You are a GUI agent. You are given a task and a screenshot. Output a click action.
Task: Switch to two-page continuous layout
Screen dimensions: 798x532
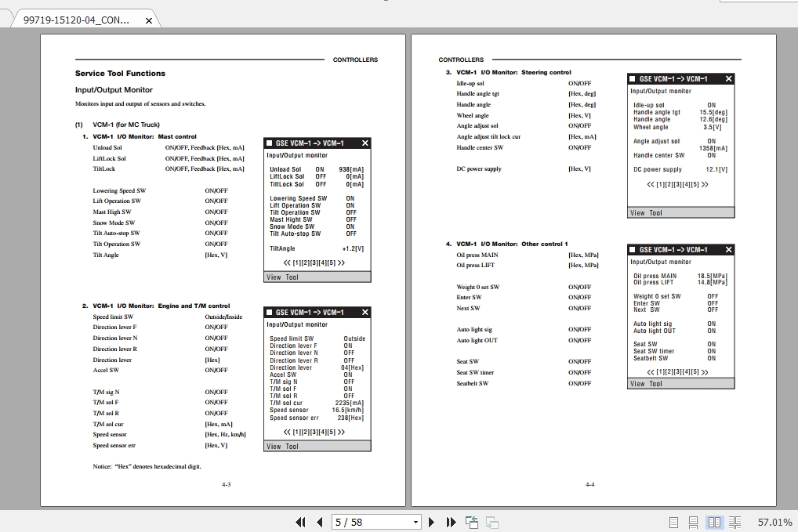pyautogui.click(x=735, y=521)
